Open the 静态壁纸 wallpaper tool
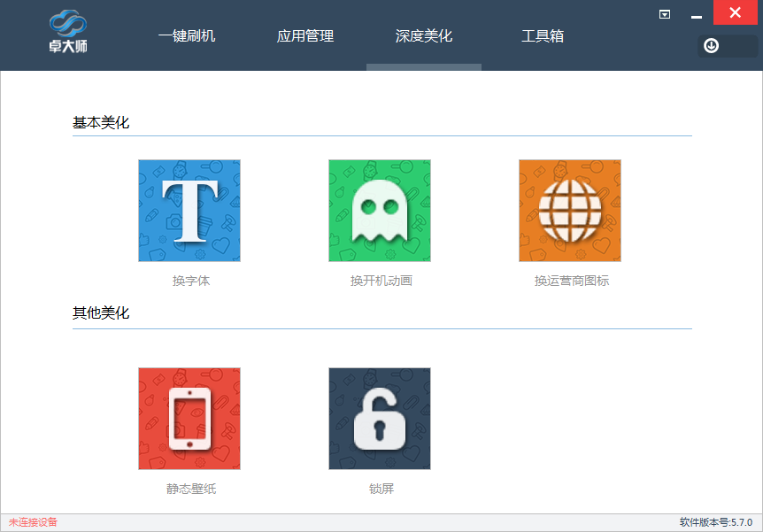 pos(189,488)
